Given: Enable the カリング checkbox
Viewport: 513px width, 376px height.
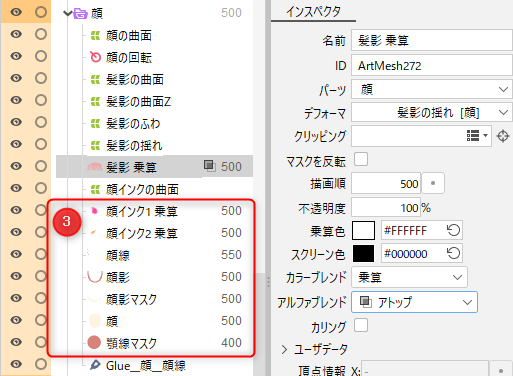Looking at the screenshot, I should click(361, 325).
